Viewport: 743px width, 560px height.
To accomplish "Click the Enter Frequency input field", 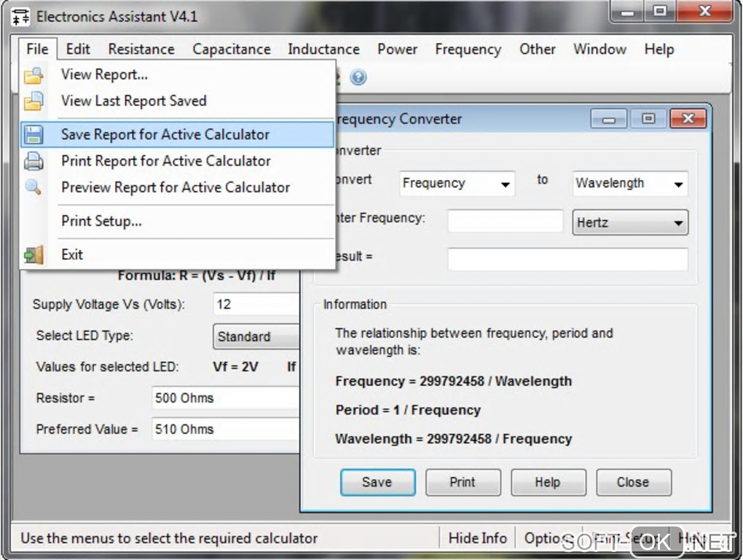I will (x=505, y=221).
